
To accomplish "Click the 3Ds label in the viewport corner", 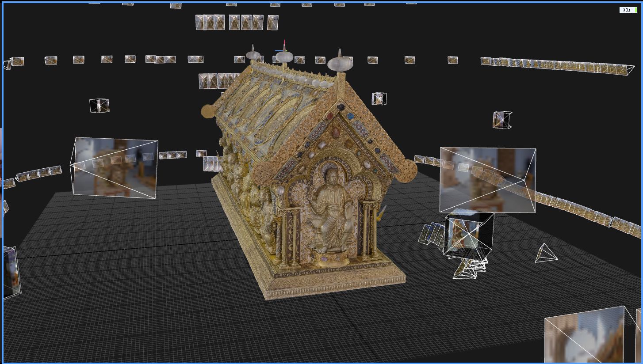I will (626, 10).
